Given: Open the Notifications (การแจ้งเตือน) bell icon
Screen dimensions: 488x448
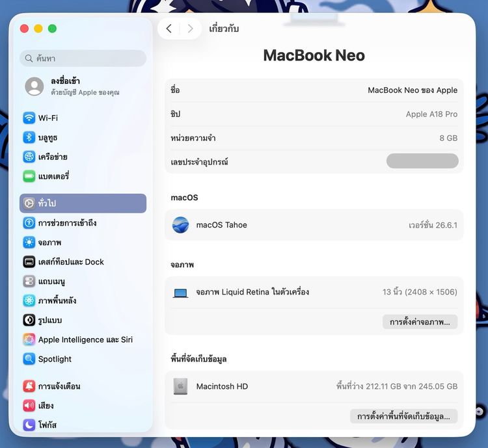Looking at the screenshot, I should coord(29,386).
